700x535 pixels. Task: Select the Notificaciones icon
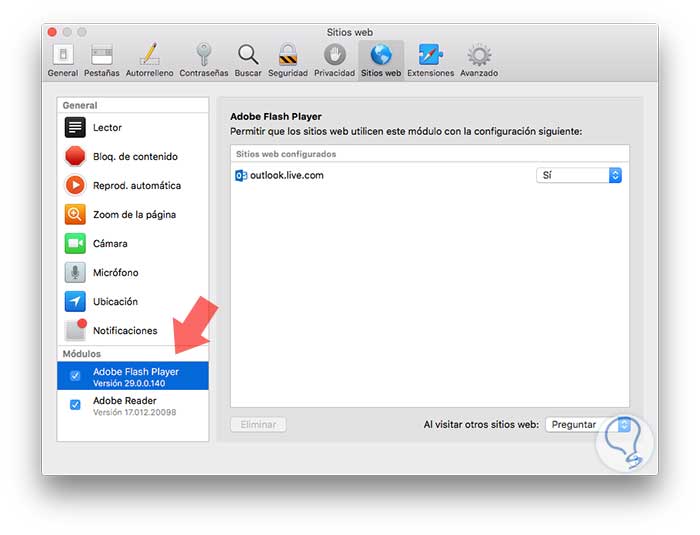coord(75,330)
